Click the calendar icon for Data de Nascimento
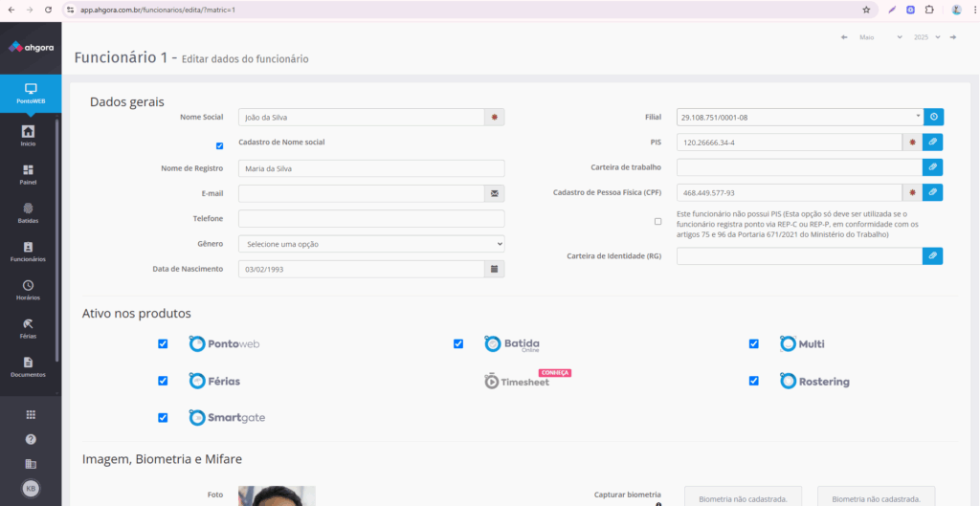 tap(495, 270)
